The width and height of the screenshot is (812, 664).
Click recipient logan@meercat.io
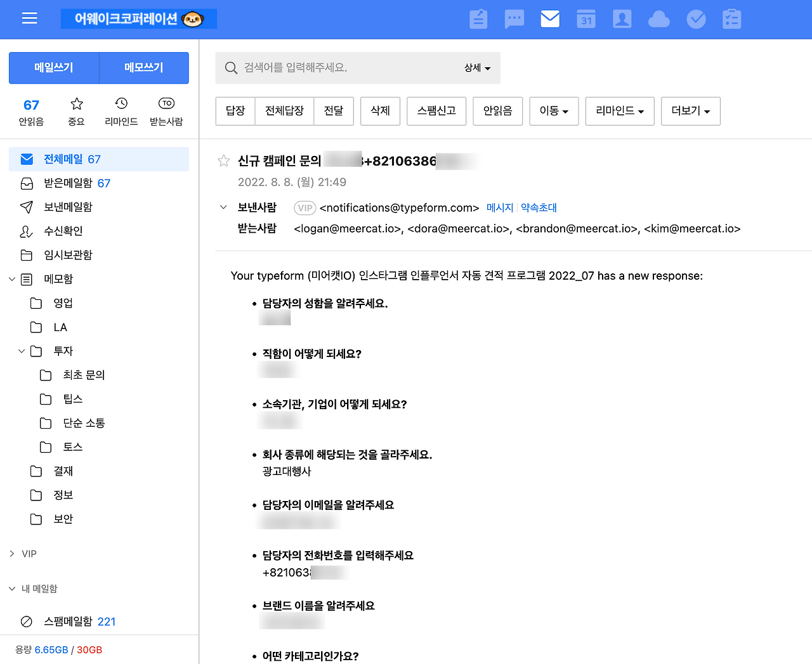coord(349,229)
